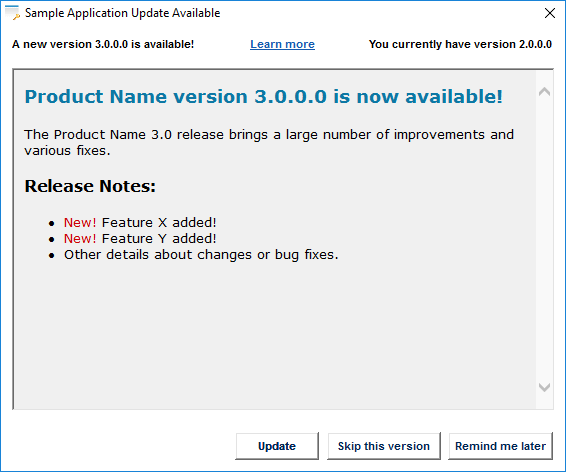Click the red New! before Feature X

tap(80, 223)
